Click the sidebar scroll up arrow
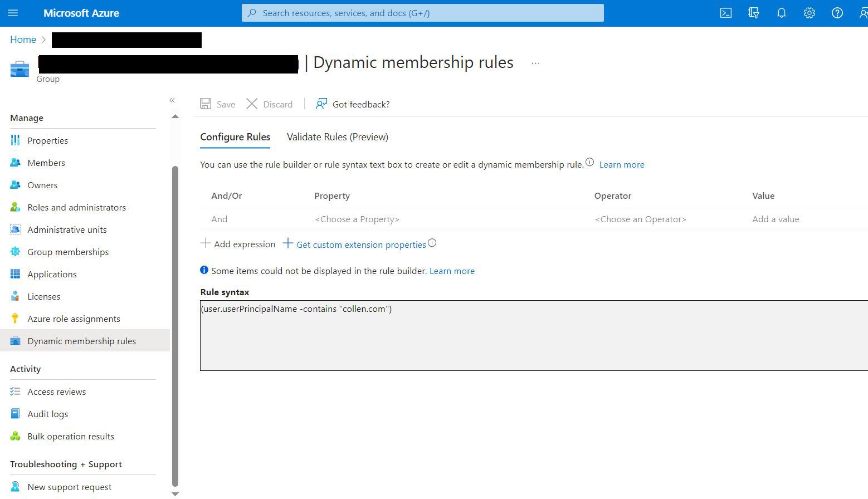Viewport: 868px width, 499px height. pos(175,116)
